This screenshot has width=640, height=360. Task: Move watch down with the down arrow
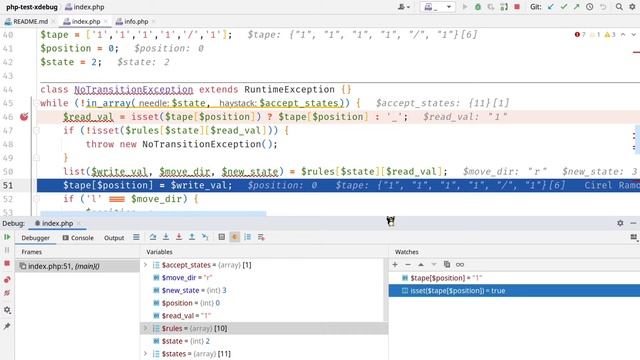(434, 264)
